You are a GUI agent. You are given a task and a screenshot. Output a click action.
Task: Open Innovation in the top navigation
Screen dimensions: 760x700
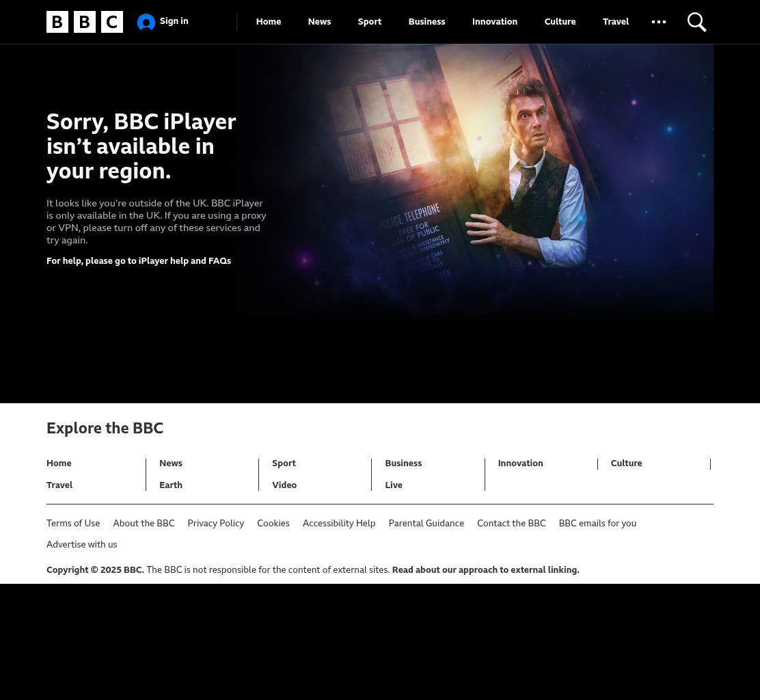coord(495,22)
